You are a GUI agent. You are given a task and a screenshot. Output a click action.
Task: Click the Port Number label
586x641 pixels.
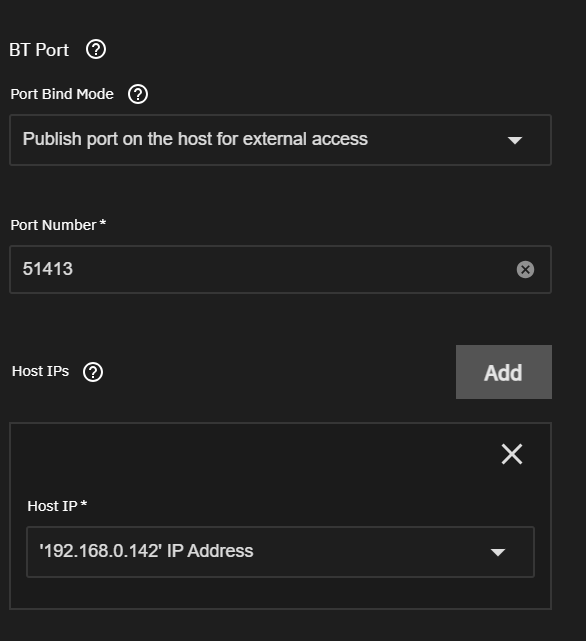tap(53, 225)
